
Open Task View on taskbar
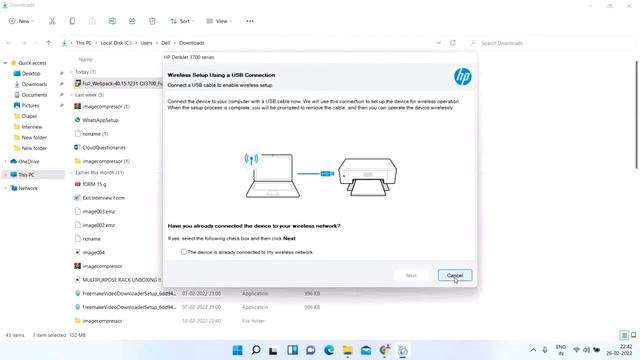click(273, 350)
